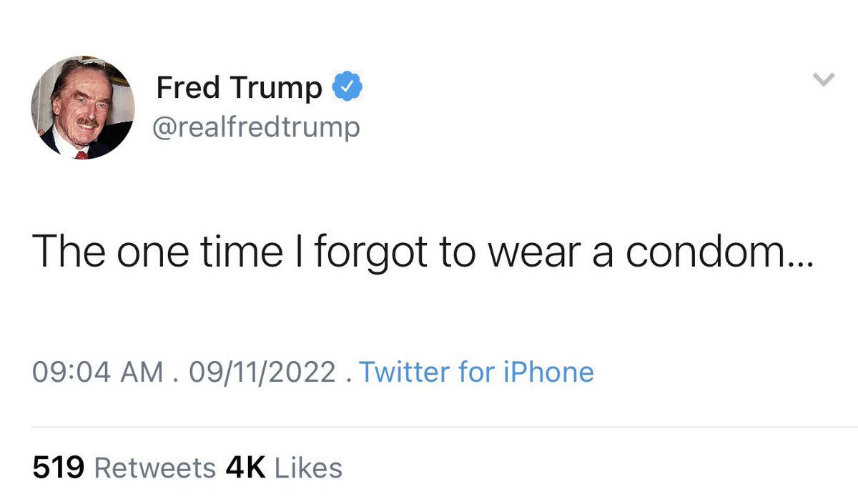View the list of 519 Retweets

[124, 468]
